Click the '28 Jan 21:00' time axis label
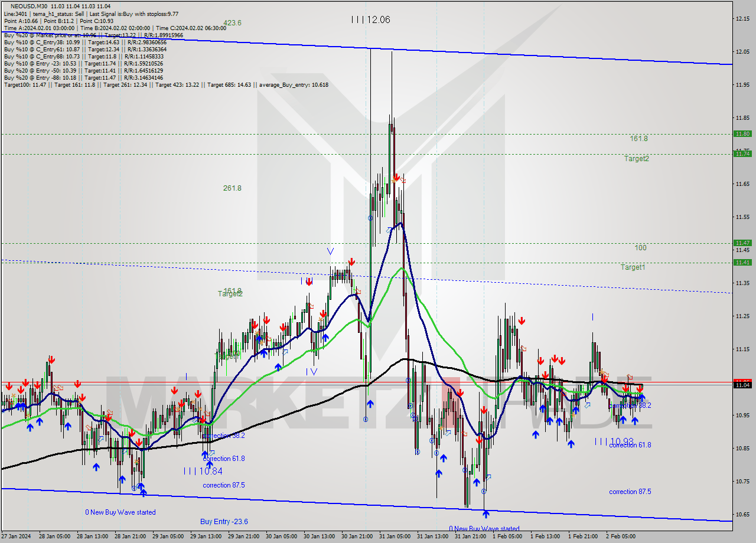The width and height of the screenshot is (756, 543). click(x=130, y=537)
